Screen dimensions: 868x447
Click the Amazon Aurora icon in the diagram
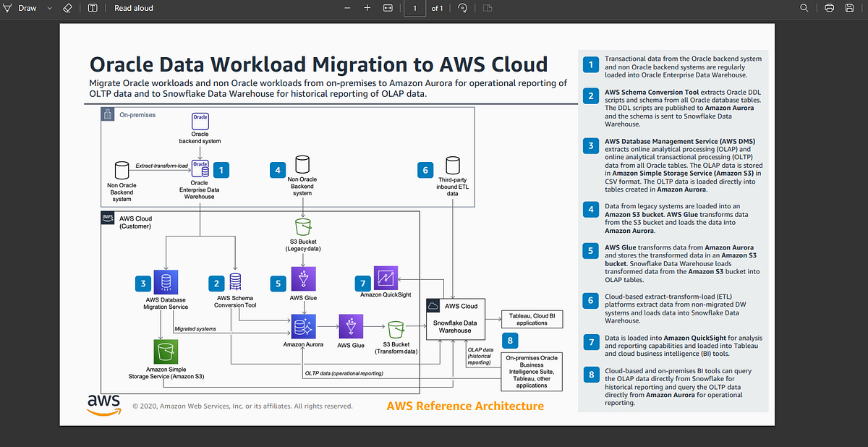(x=303, y=327)
